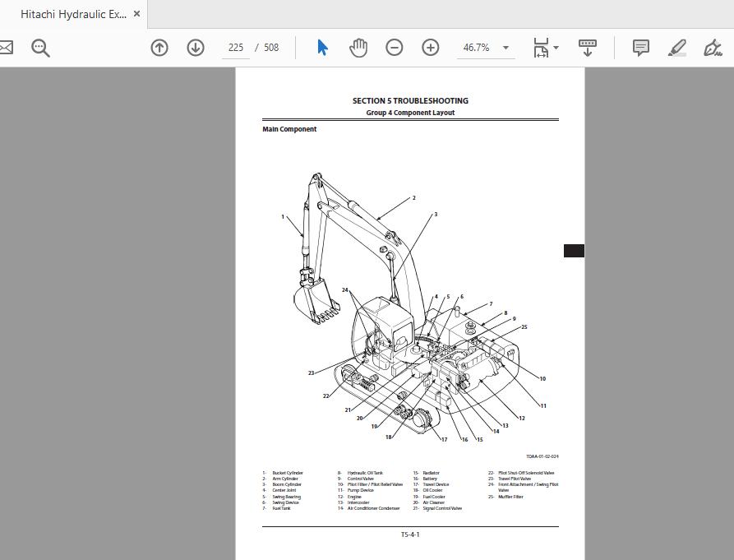Open the find text search tool
Screen dimensions: 734x560
[x=40, y=48]
